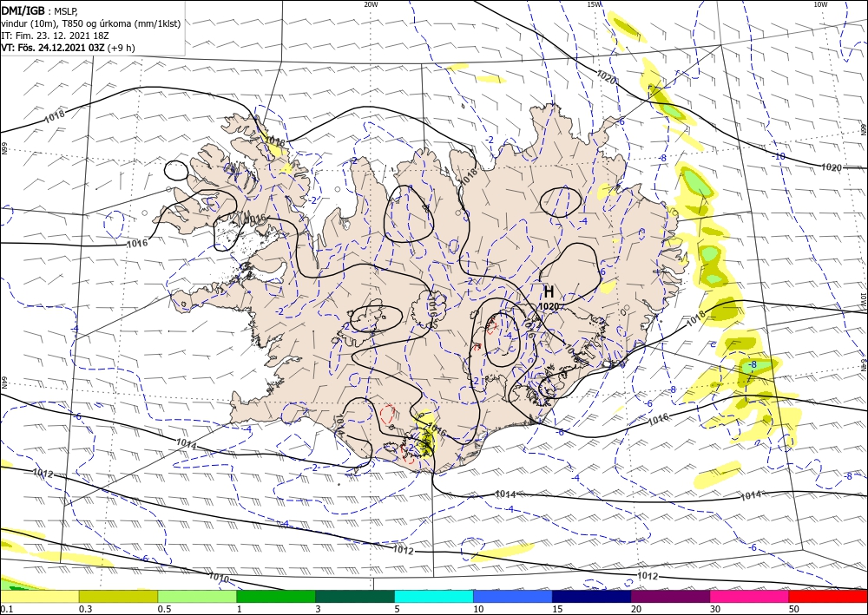The image size is (868, 615).
Task: Click the '-10' temperature contour label
Action: point(779,156)
